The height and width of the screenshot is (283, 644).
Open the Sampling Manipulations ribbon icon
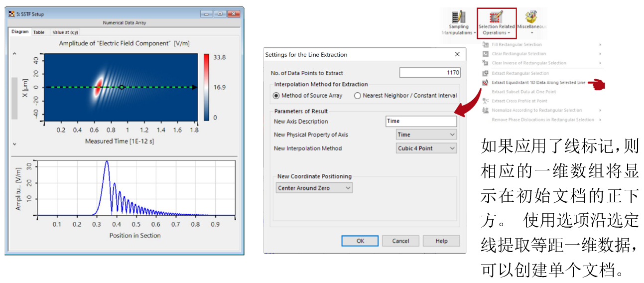[x=458, y=17]
